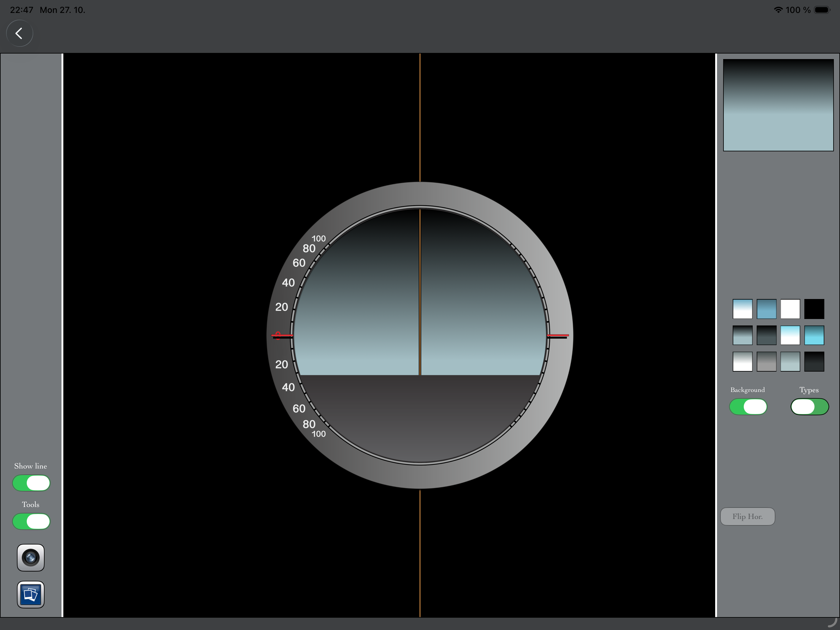Click the battery status icon

[822, 10]
